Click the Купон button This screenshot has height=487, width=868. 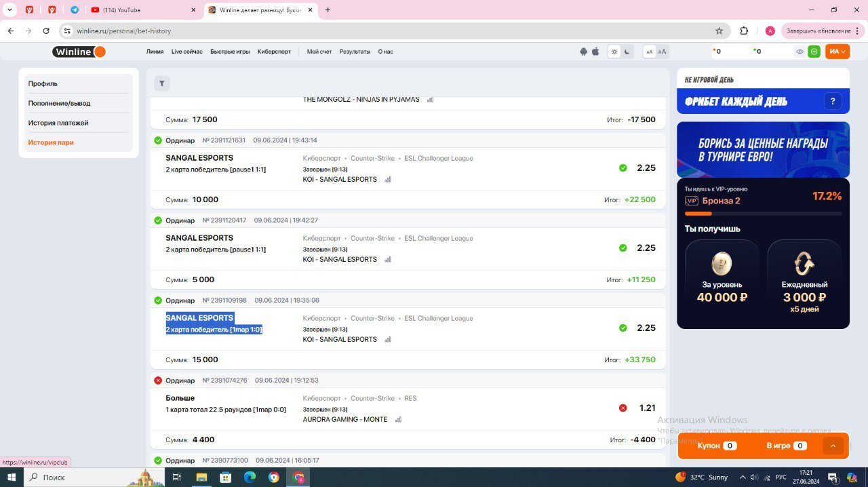[716, 446]
